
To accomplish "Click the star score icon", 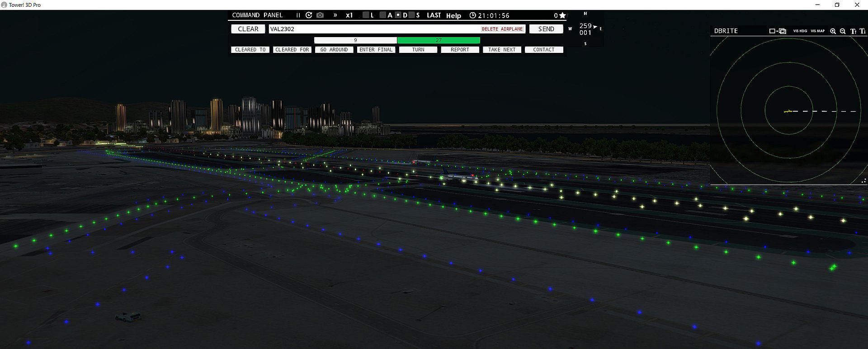I will coord(562,15).
